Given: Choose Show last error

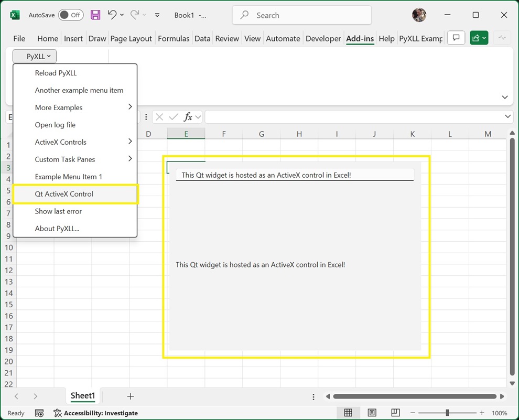Looking at the screenshot, I should point(75,211).
